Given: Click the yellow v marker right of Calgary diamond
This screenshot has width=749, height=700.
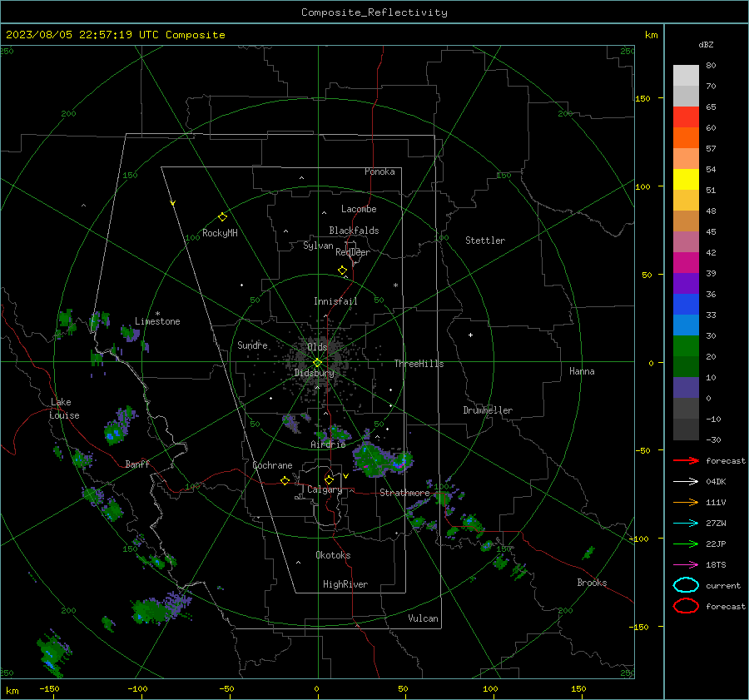Looking at the screenshot, I should (x=345, y=476).
